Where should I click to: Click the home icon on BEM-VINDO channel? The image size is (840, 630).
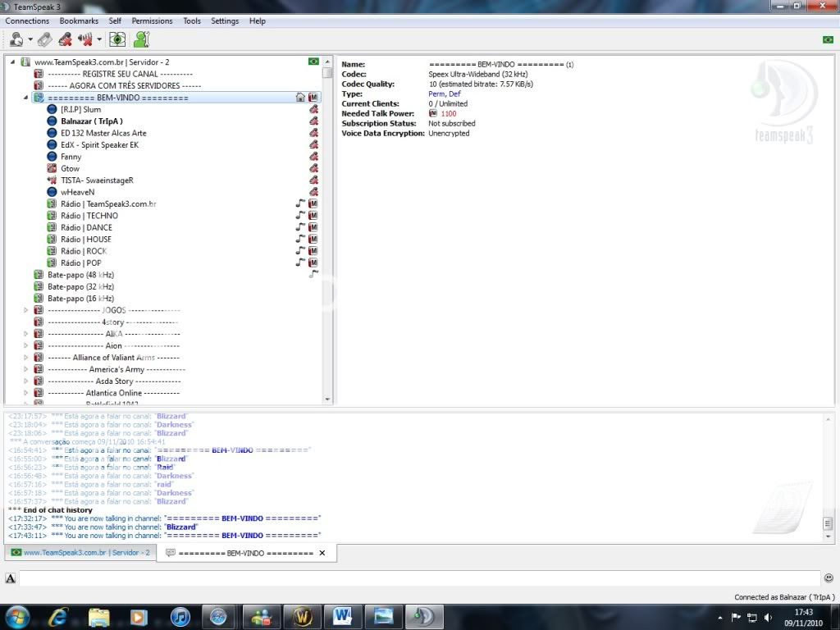[300, 98]
